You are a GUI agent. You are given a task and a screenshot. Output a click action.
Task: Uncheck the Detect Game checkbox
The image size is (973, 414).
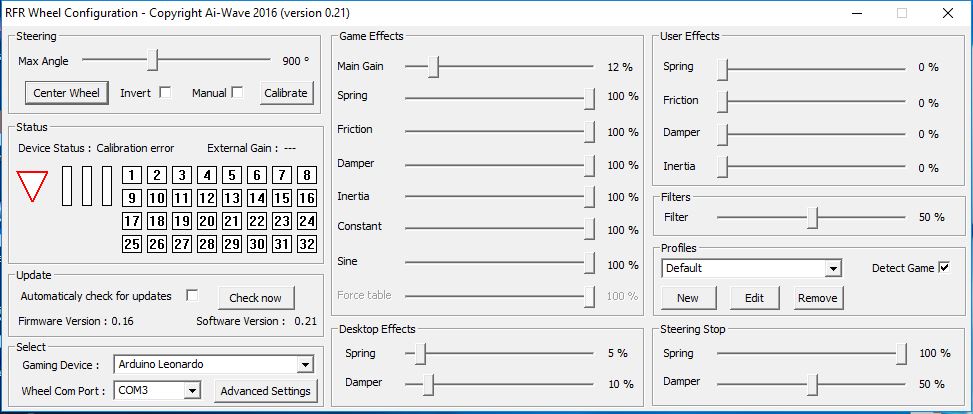point(943,268)
